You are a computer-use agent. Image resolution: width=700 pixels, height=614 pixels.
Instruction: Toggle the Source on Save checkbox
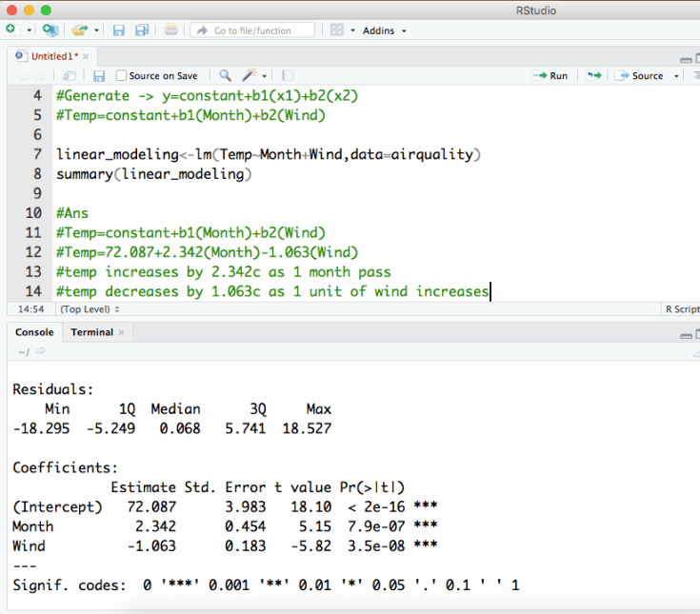[x=121, y=75]
